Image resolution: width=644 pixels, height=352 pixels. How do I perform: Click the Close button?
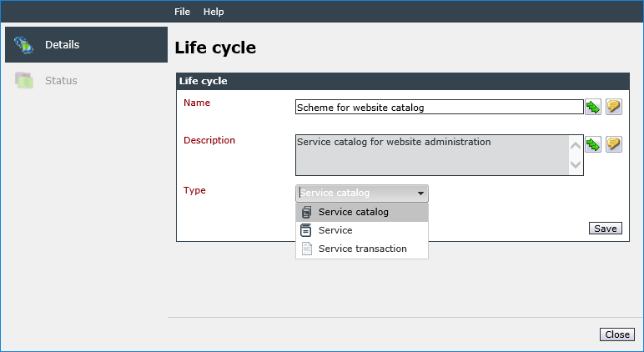[617, 334]
